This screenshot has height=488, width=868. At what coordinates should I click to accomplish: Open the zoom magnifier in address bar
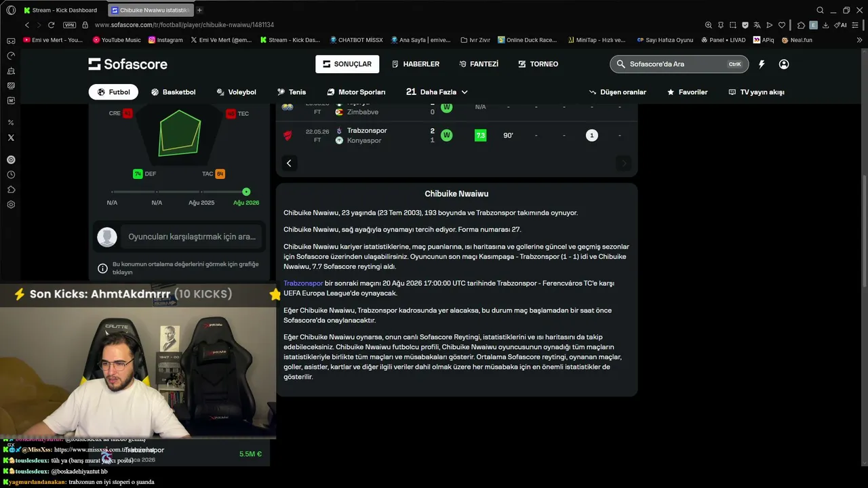pos(708,25)
